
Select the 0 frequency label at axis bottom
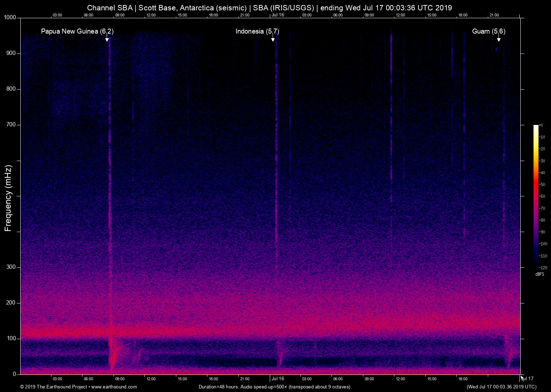coord(14,374)
